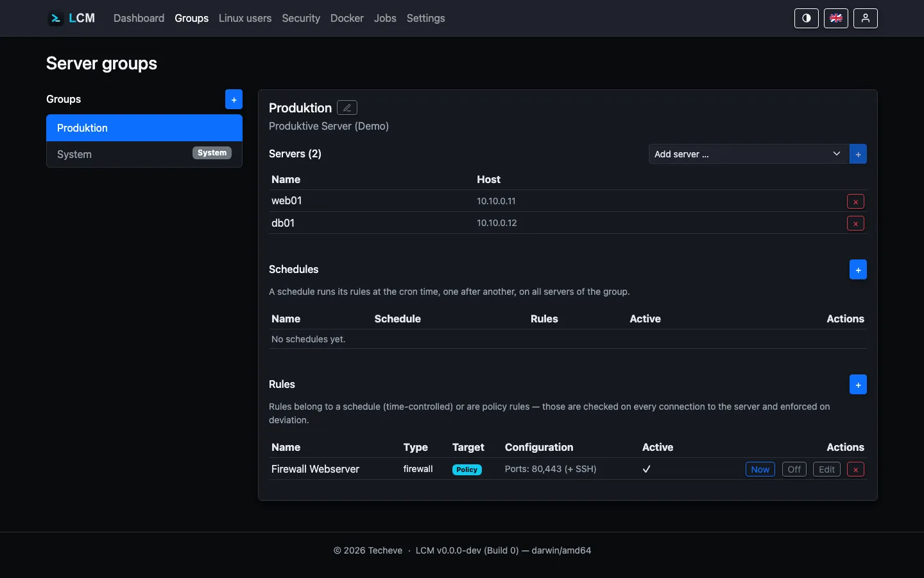This screenshot has height=578, width=924.
Task: Click host 10.10.0.11
Action: [496, 201]
